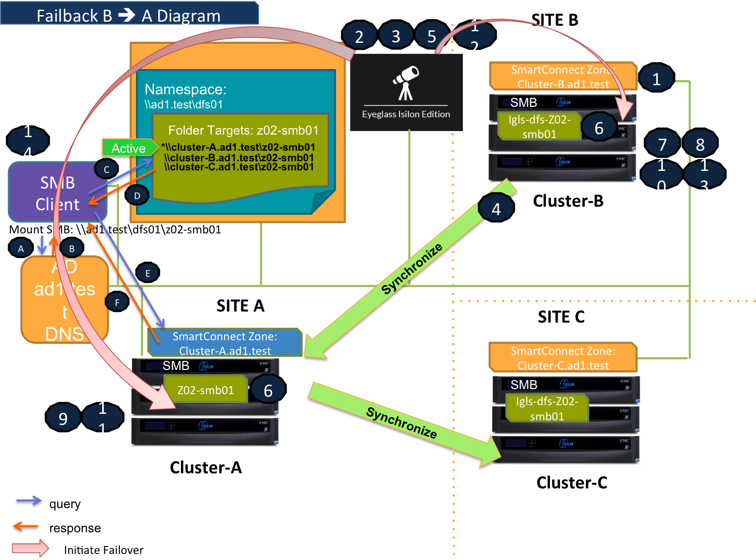The height and width of the screenshot is (560, 756).
Task: Select the Initiate Failover pink arrow legend icon
Action: point(30,548)
